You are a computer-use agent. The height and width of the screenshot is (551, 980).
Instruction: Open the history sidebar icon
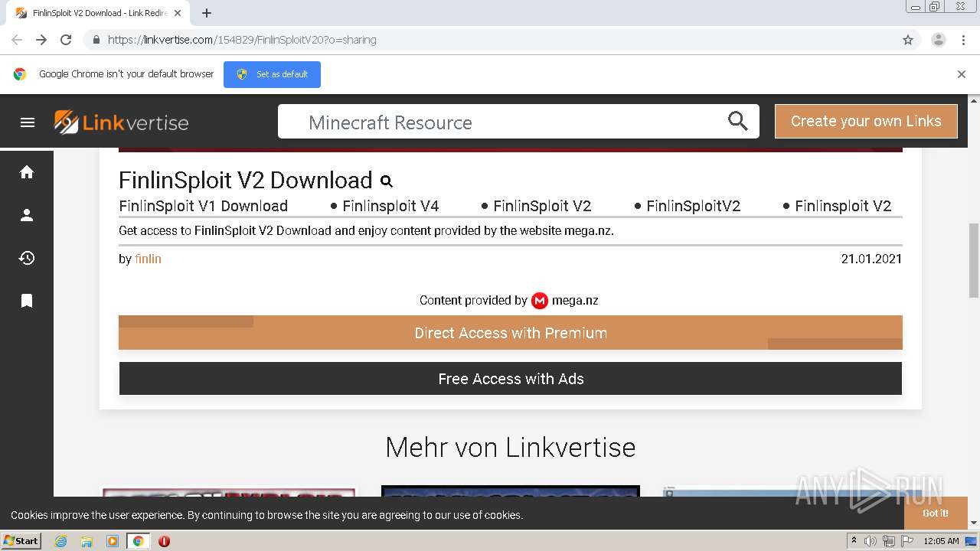click(27, 258)
